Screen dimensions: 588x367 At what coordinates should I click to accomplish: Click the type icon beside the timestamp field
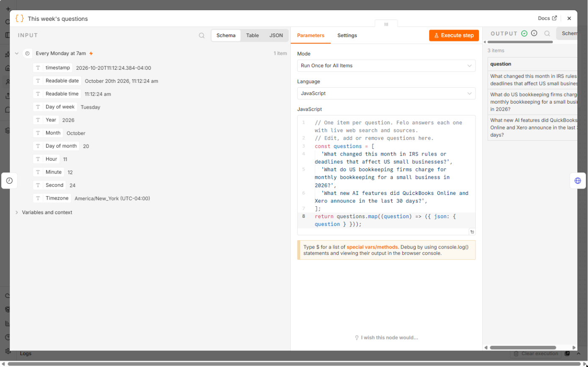[x=38, y=68]
